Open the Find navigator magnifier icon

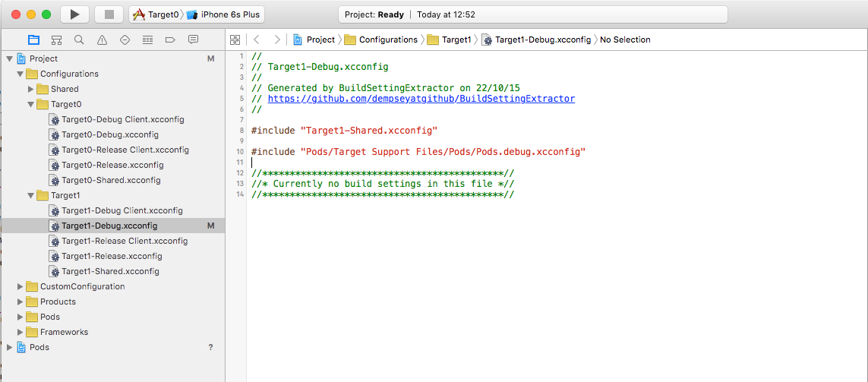[79, 39]
